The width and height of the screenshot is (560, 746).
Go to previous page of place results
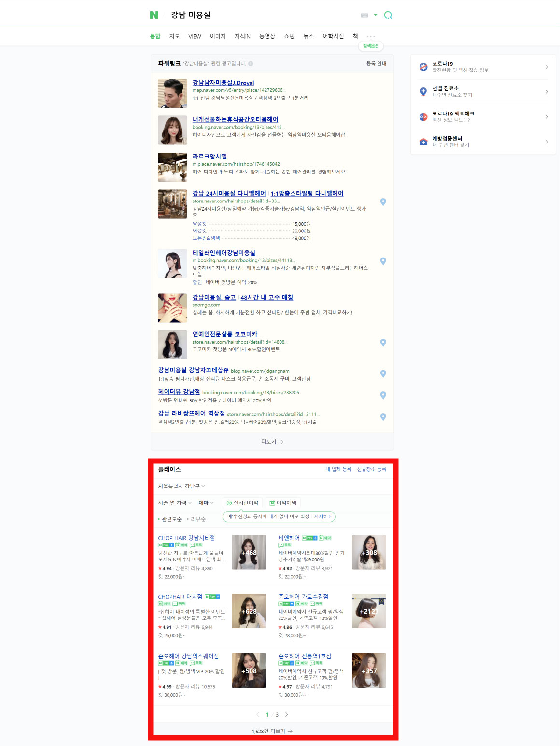point(258,715)
